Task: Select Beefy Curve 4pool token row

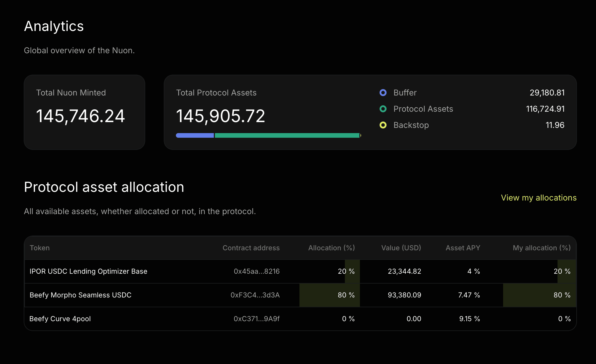Action: [60, 319]
